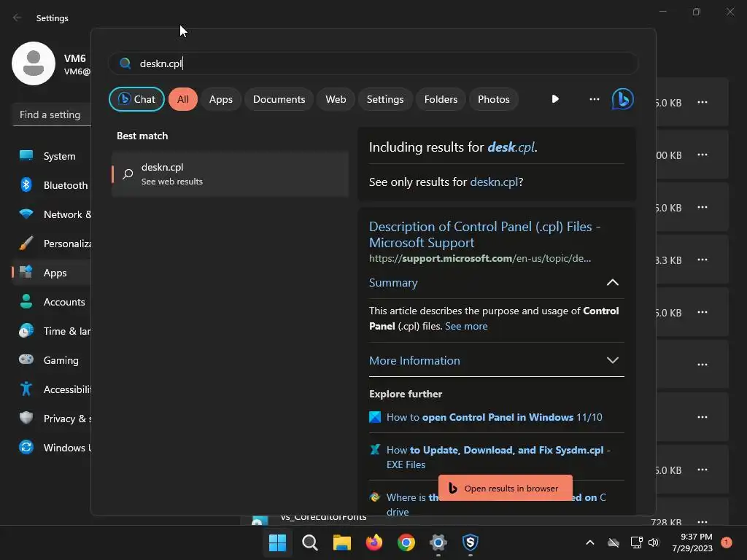Click the volume speaker tray icon
747x560 pixels.
point(654,542)
